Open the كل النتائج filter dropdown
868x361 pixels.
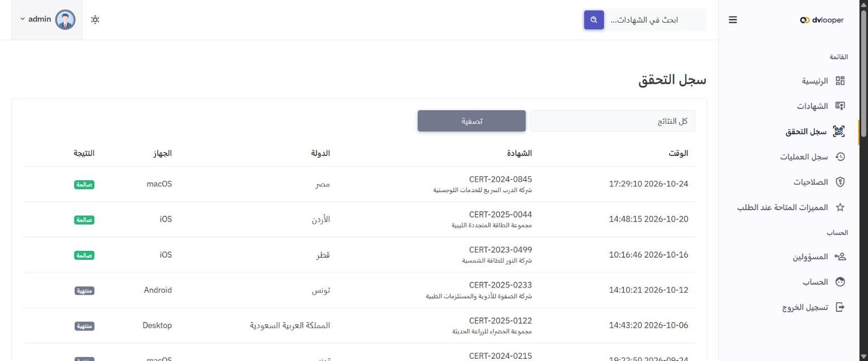[x=613, y=121]
